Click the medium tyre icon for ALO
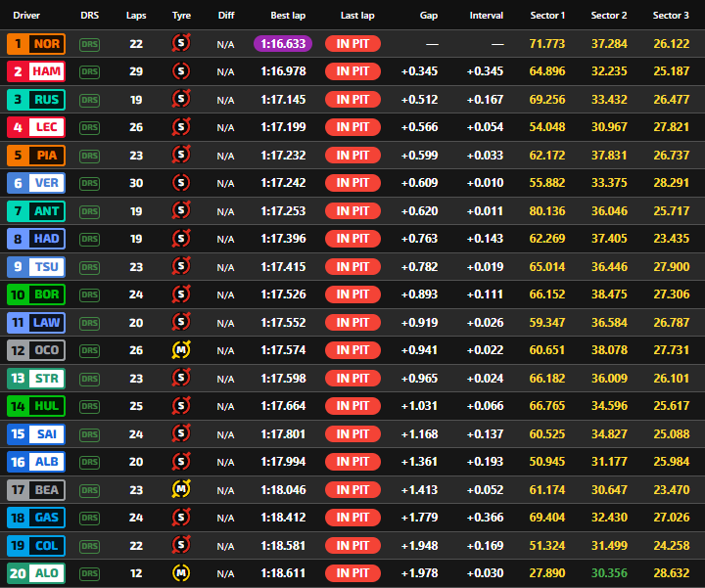This screenshot has height=588, width=705. pos(180,573)
